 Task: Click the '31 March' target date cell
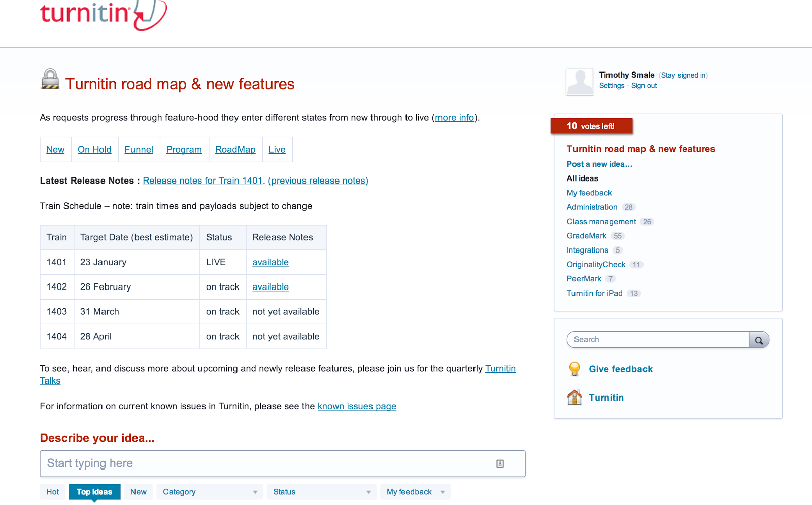click(x=137, y=312)
